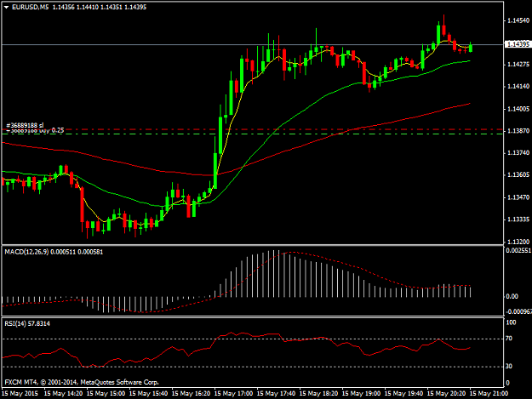Open the chart menu triangle beside EURUSD,M5
This screenshot has width=532, height=399.
point(6,7)
